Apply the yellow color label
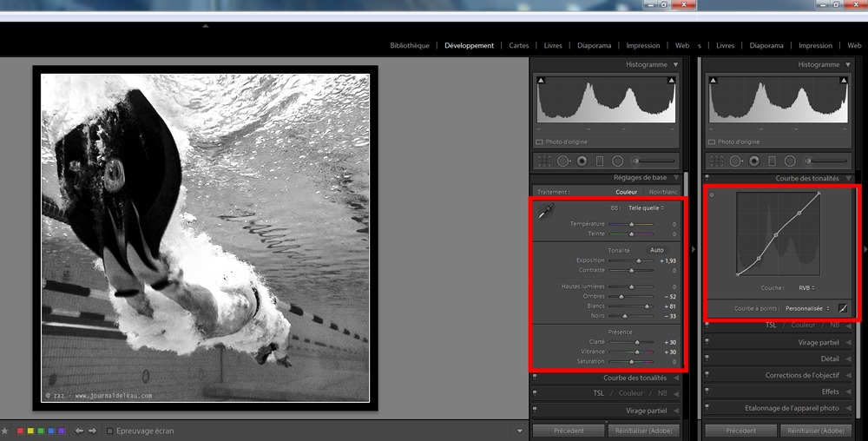 (x=30, y=431)
